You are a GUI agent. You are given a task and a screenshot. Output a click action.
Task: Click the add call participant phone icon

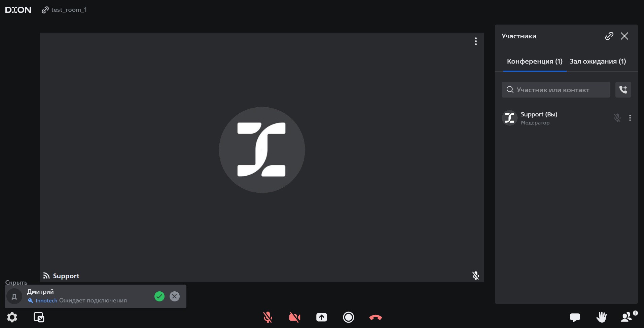point(623,90)
